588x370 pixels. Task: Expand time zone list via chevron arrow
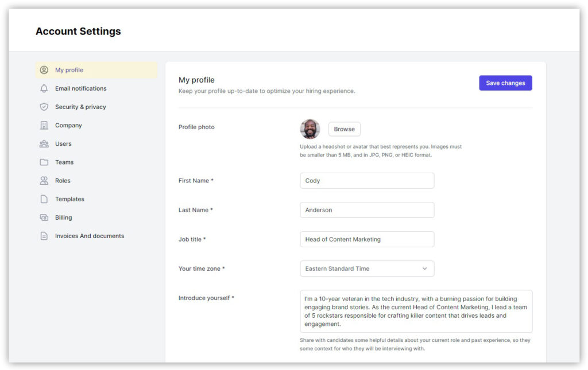(425, 268)
